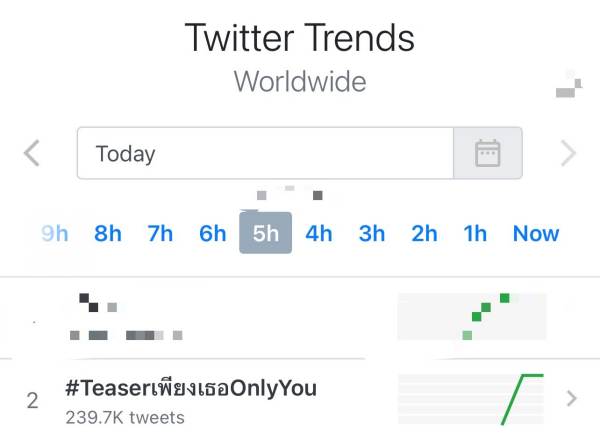
Task: Click the Twitter Trends heading
Action: (x=300, y=38)
